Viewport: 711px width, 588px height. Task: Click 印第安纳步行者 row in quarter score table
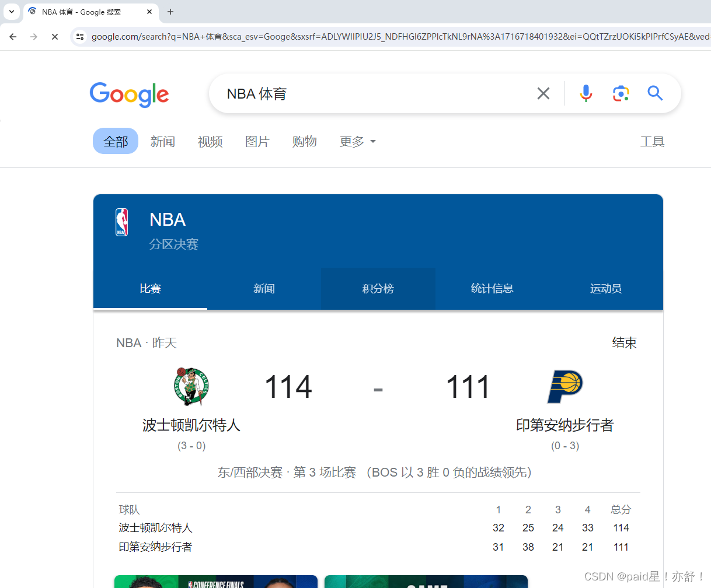click(x=378, y=547)
